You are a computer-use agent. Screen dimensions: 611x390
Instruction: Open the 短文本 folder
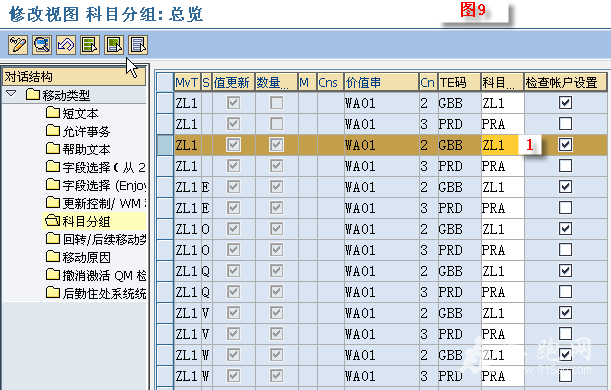click(72, 113)
